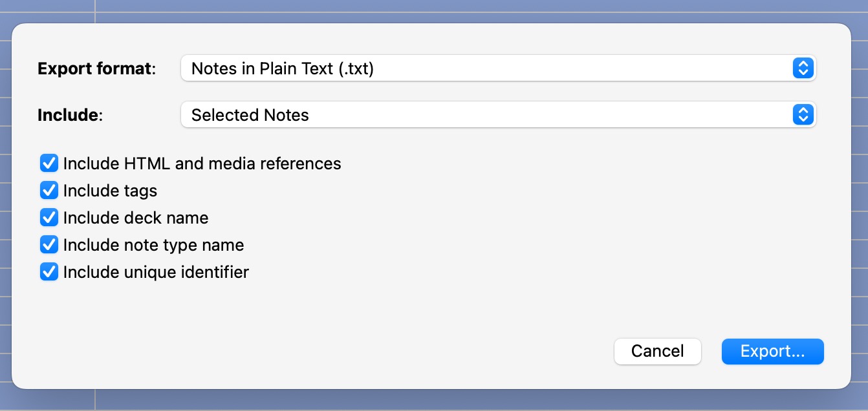Toggle Include note type name checkbox
The image size is (868, 411).
pyautogui.click(x=49, y=245)
